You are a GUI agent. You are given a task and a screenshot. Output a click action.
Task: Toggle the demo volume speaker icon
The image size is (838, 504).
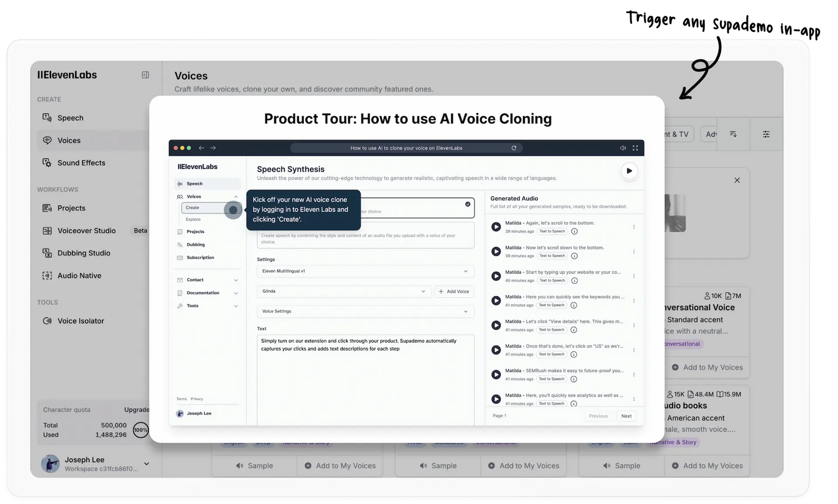pyautogui.click(x=622, y=148)
